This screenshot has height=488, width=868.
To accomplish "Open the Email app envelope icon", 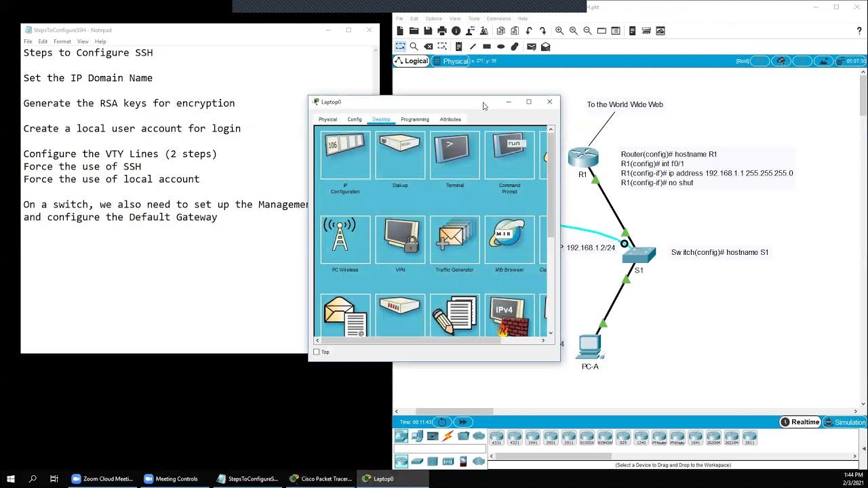I will (345, 316).
